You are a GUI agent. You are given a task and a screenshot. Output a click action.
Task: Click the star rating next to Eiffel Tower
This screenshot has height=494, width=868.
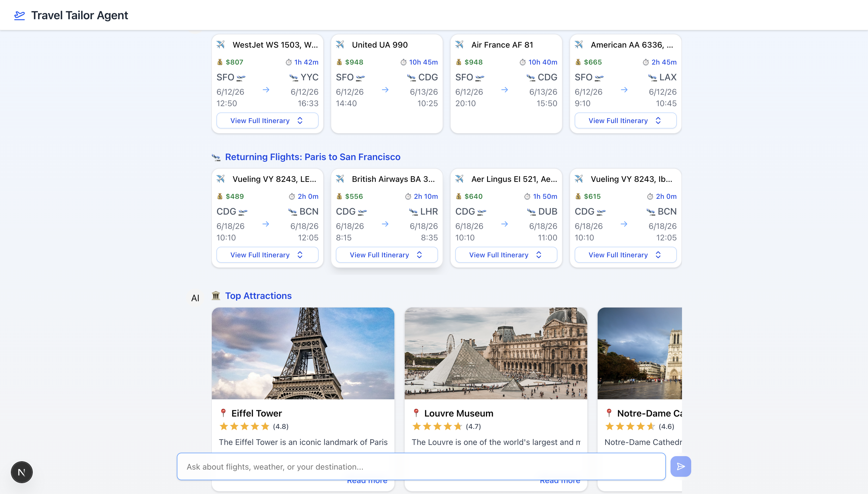click(x=245, y=427)
